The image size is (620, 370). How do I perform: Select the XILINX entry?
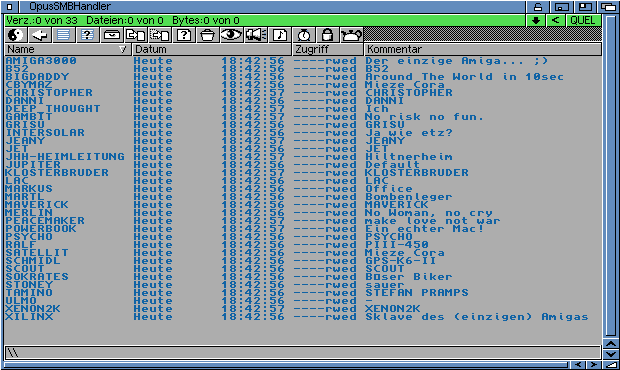[29, 317]
